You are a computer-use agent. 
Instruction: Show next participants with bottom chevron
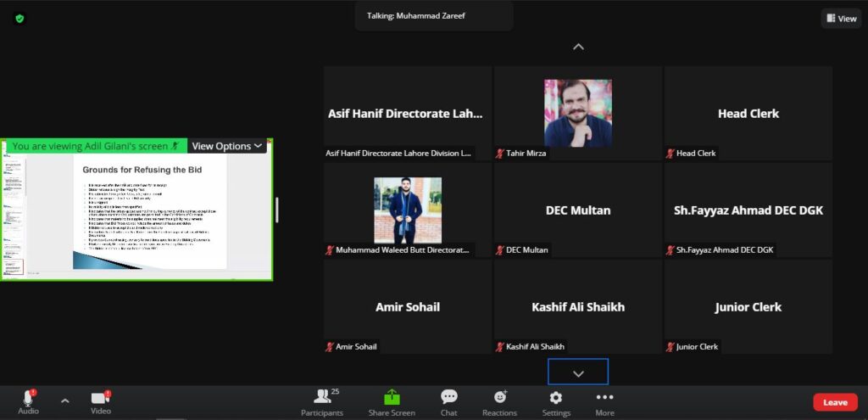[578, 372]
